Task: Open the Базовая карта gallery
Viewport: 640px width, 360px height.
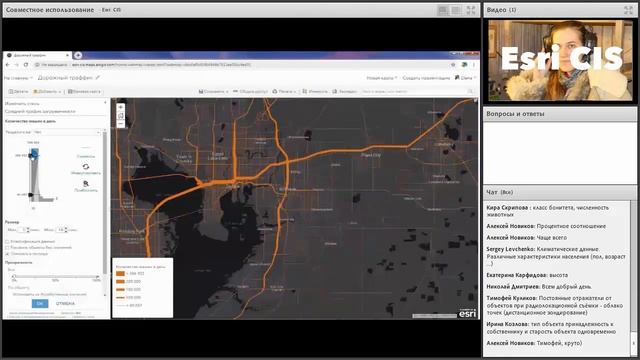Action: (84, 91)
